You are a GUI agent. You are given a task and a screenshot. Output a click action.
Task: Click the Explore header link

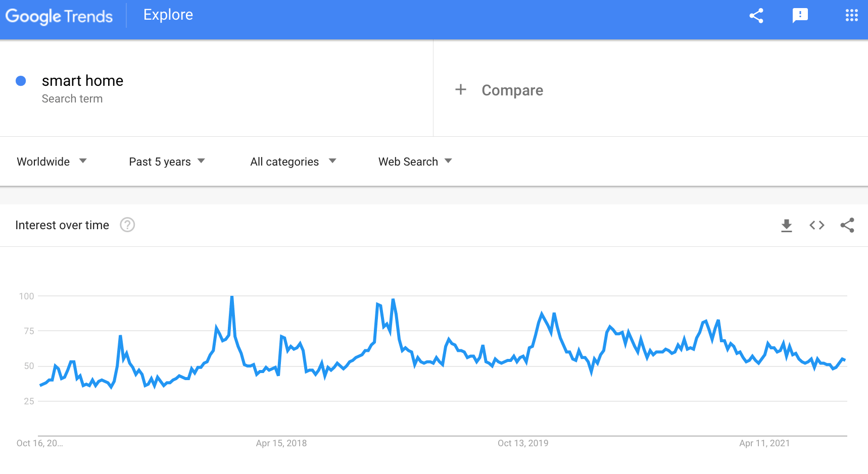[168, 15]
